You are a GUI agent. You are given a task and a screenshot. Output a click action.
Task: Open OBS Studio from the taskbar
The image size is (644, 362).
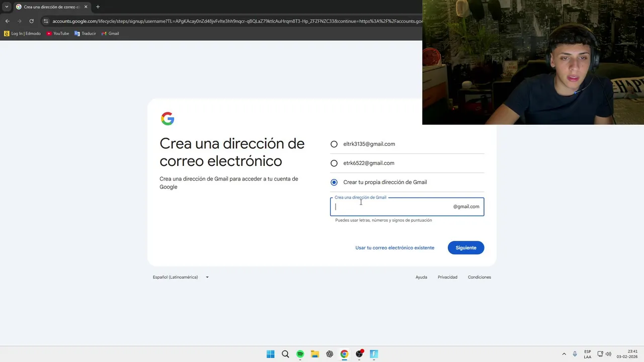point(359,354)
